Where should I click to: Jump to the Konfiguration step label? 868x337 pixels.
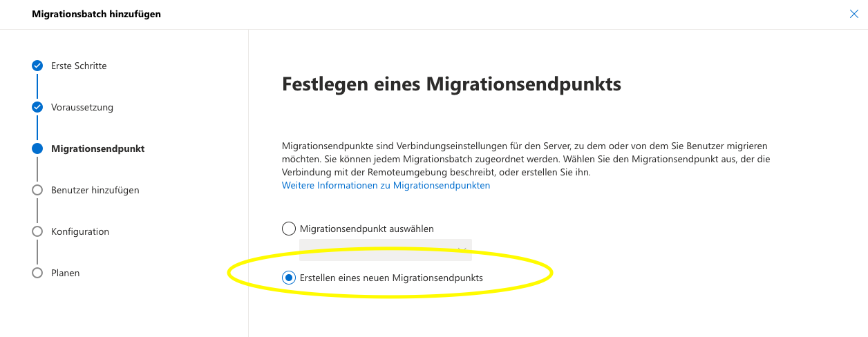80,231
